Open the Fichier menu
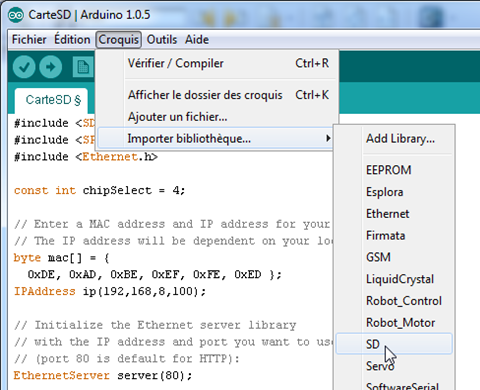This screenshot has height=390, width=480. point(29,40)
